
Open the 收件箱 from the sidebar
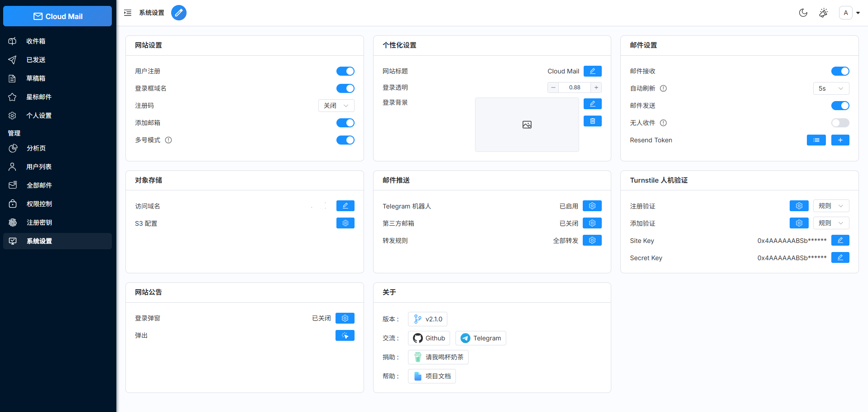(36, 41)
